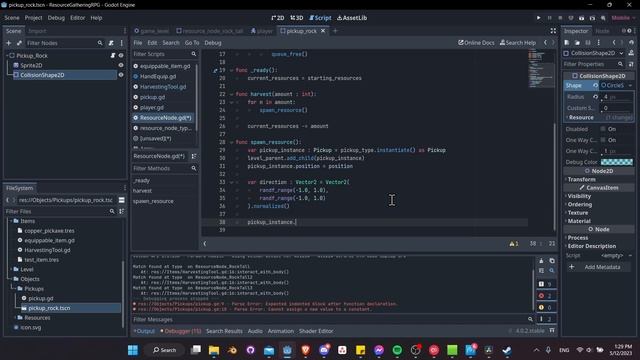Add a new scene tab

pos(336,31)
